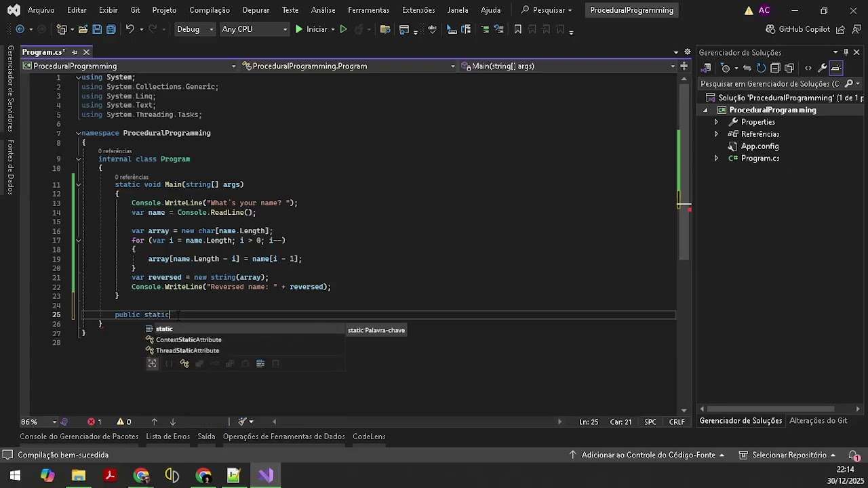Click the warnings indicator showing 0
868x488 pixels.
[x=124, y=422]
